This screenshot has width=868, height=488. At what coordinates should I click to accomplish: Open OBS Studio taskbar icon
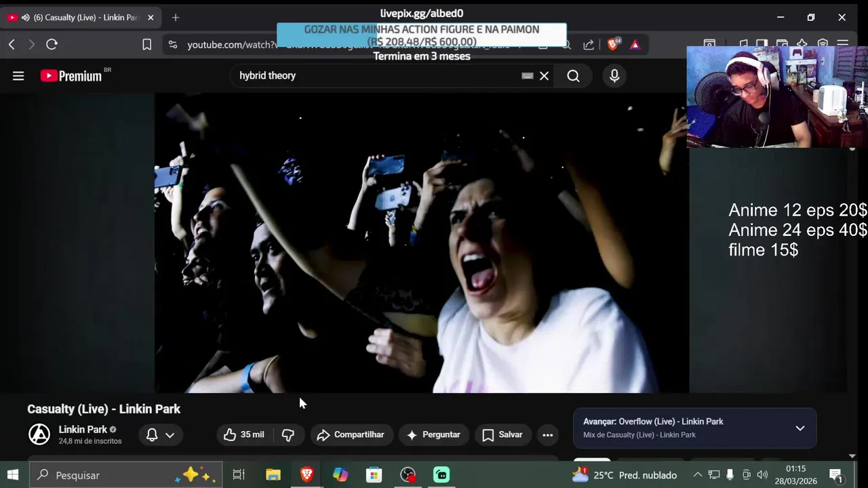(408, 475)
